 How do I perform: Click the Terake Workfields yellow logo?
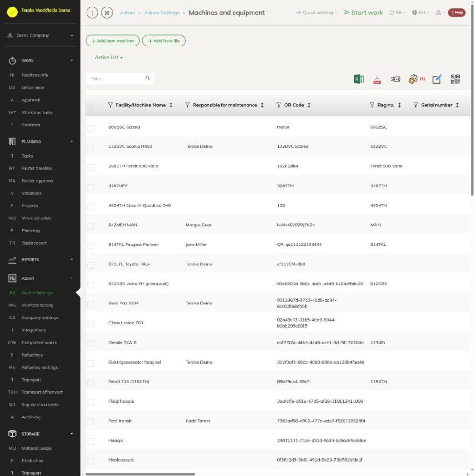click(13, 12)
